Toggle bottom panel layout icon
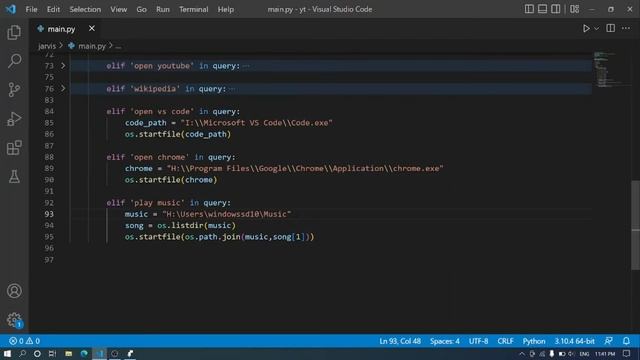The width and height of the screenshot is (640, 360). tap(542, 9)
